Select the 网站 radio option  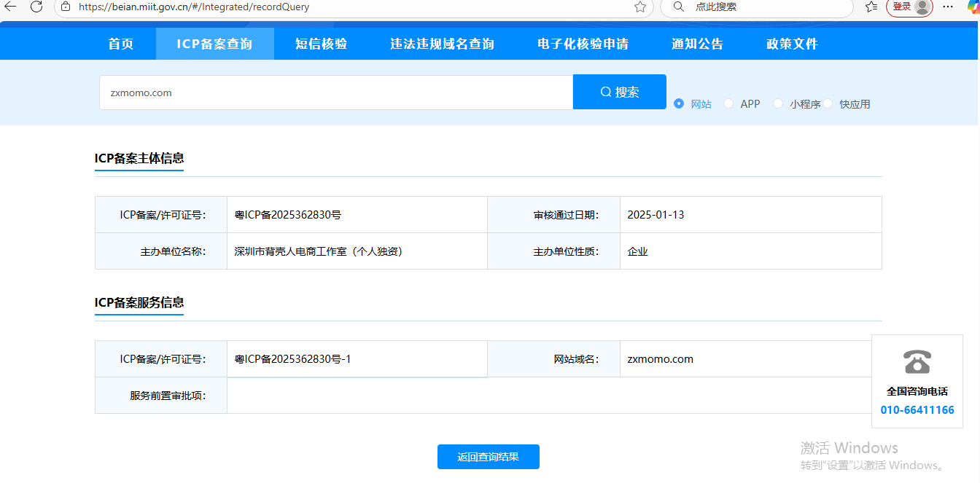[679, 103]
